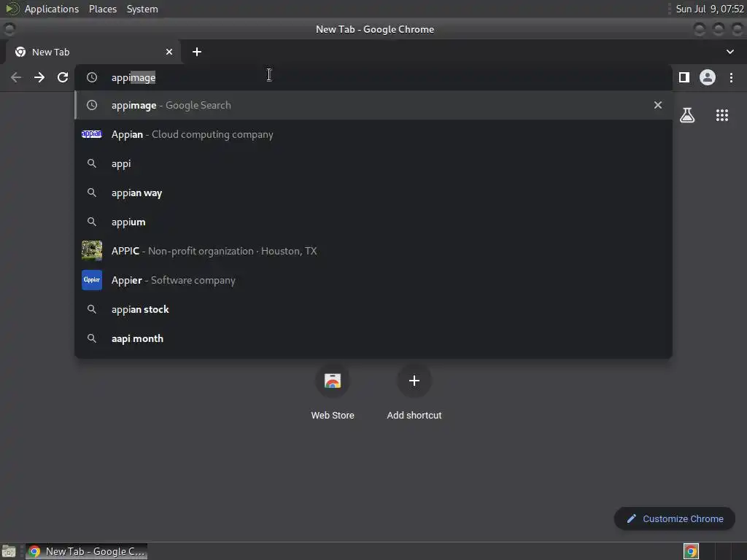Remove the appimage suggestion with the X

pyautogui.click(x=658, y=105)
